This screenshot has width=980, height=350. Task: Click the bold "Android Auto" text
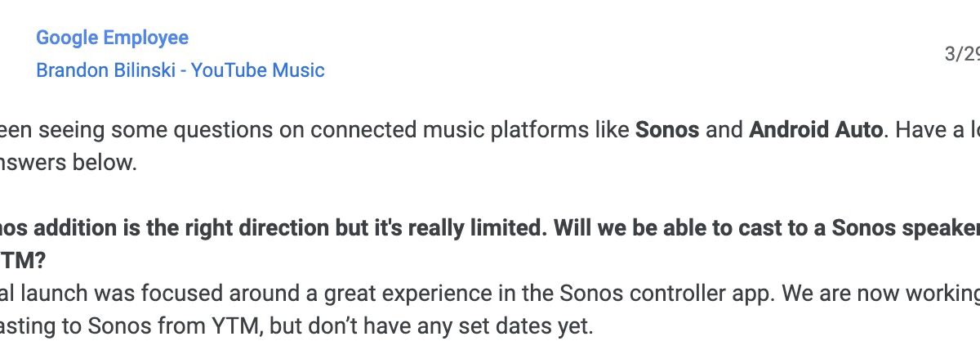[816, 130]
